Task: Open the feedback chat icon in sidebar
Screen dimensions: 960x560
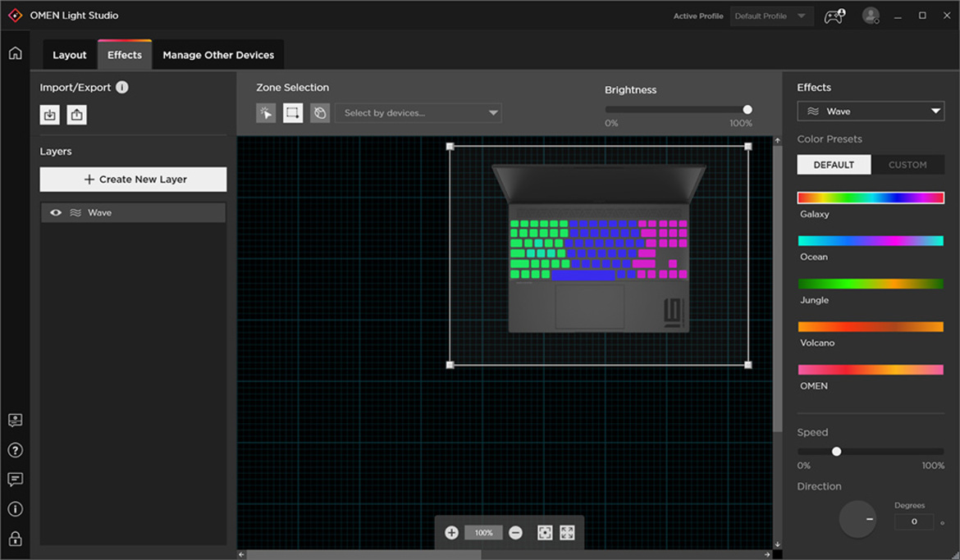Action: click(x=16, y=479)
